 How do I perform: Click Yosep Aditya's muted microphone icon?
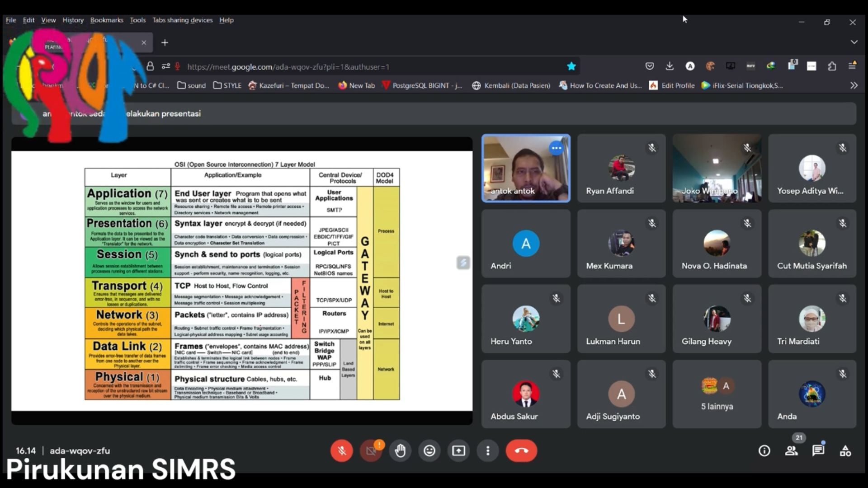[x=842, y=148]
